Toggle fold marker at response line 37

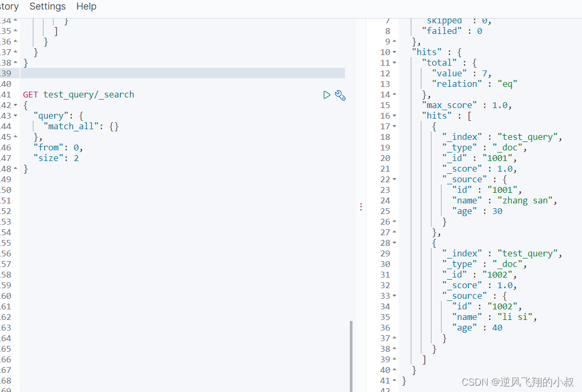(x=394, y=338)
